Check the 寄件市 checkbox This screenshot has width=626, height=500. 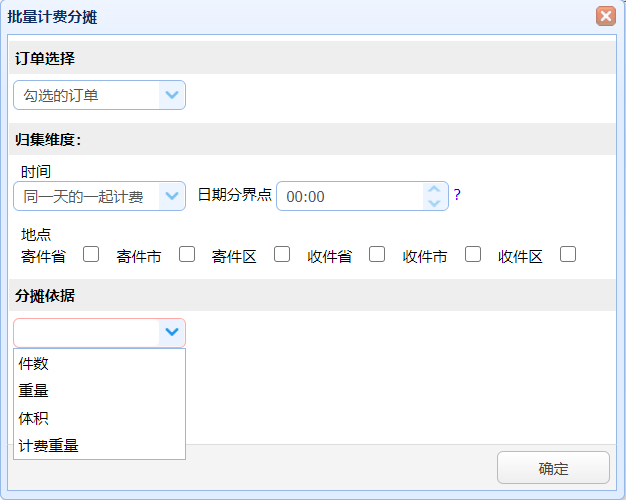(187, 254)
